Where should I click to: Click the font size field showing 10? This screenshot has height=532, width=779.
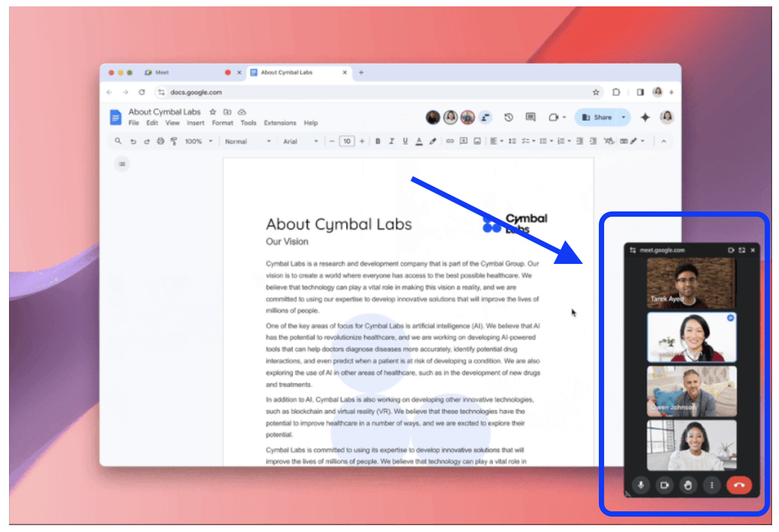347,141
